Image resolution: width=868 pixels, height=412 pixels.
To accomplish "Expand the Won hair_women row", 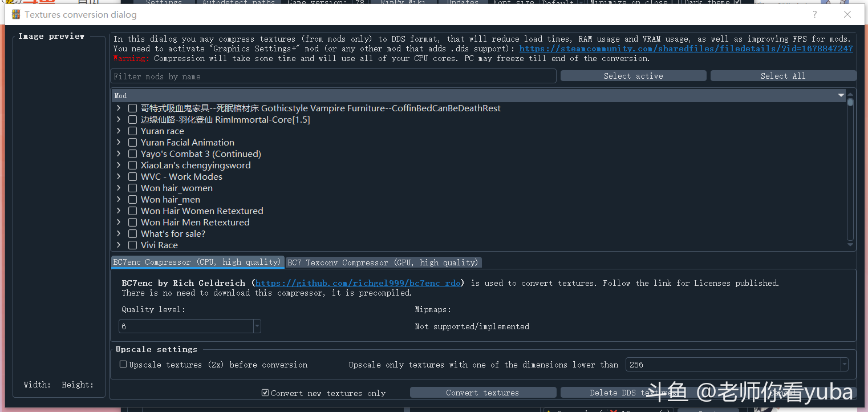I will pos(119,188).
